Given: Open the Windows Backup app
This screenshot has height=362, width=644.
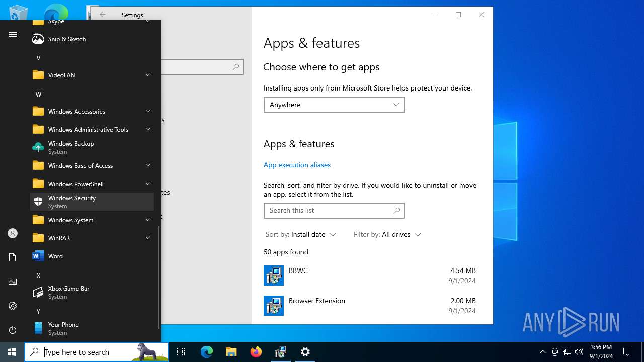Looking at the screenshot, I should 92,148.
